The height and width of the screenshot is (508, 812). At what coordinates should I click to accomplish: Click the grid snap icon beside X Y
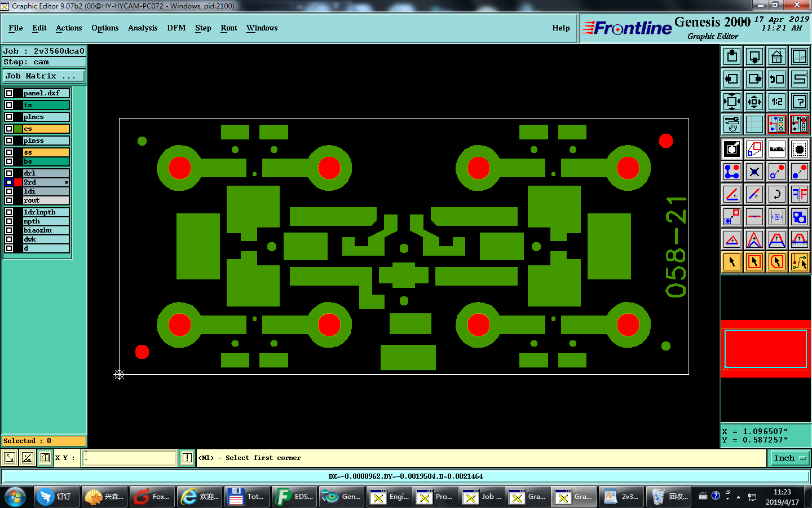point(45,458)
